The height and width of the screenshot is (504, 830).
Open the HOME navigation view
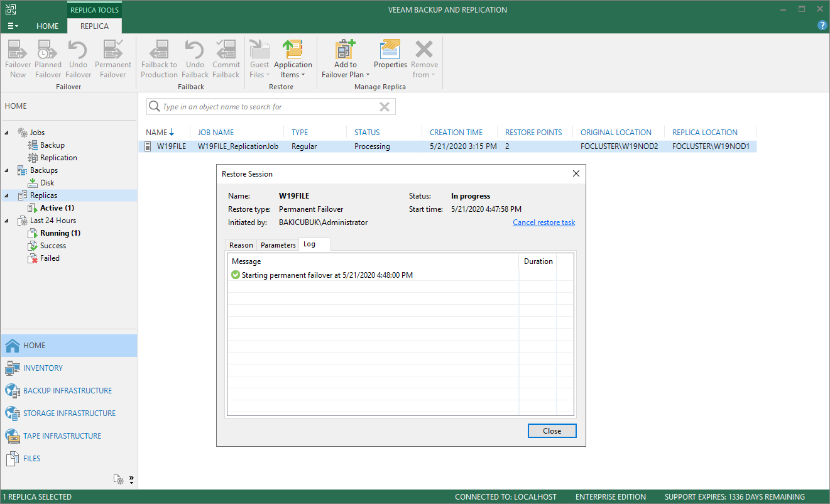68,346
